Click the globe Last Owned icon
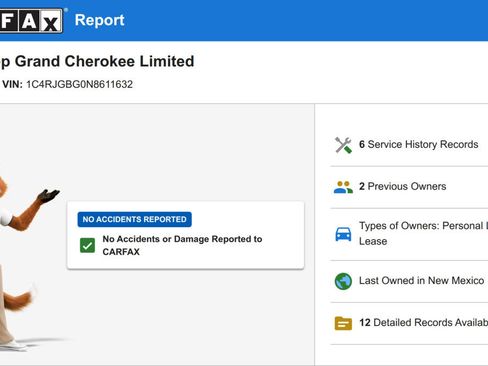Image resolution: width=488 pixels, height=366 pixels. tap(343, 281)
